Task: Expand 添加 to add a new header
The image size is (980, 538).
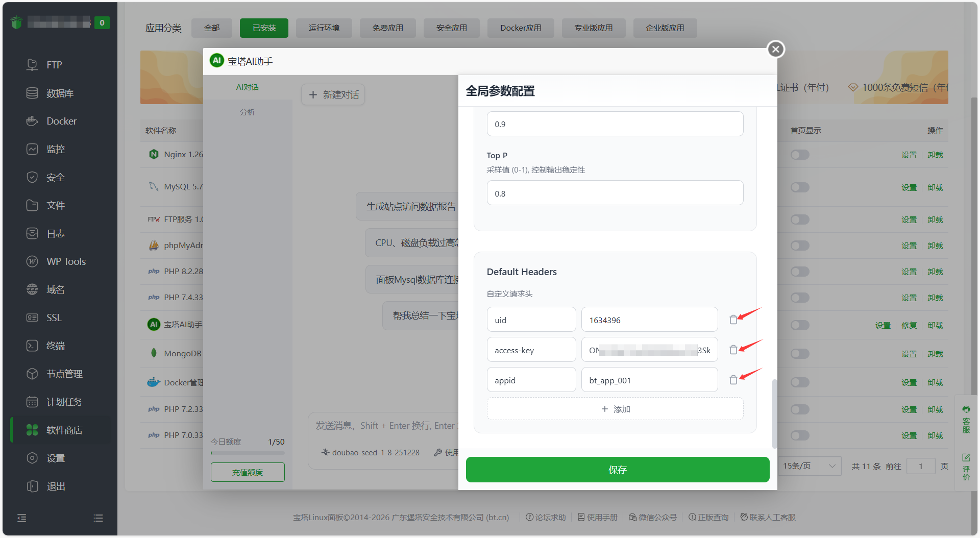Action: 615,409
